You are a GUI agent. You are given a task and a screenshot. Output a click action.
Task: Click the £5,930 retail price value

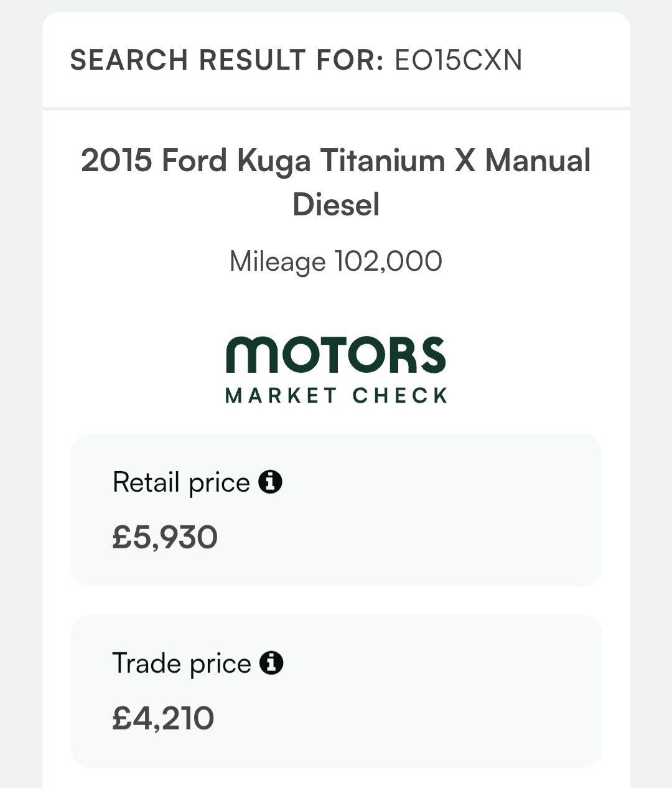pyautogui.click(x=164, y=536)
